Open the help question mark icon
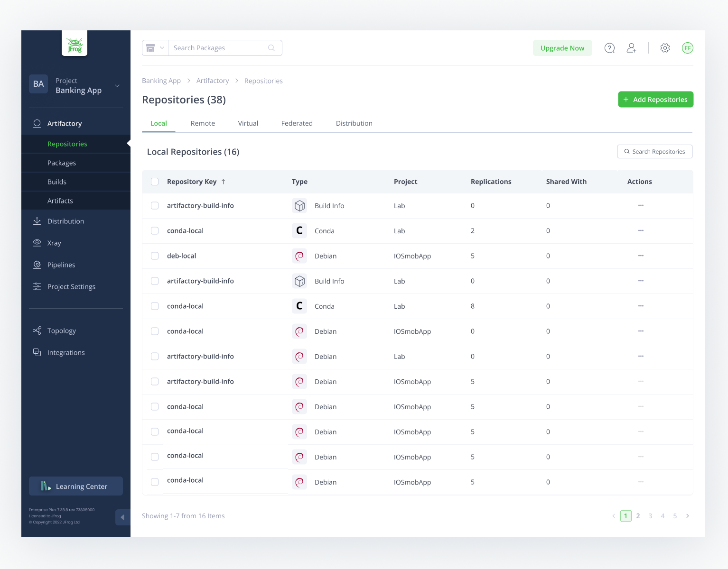Screen dimensions: 728x569 pos(609,48)
